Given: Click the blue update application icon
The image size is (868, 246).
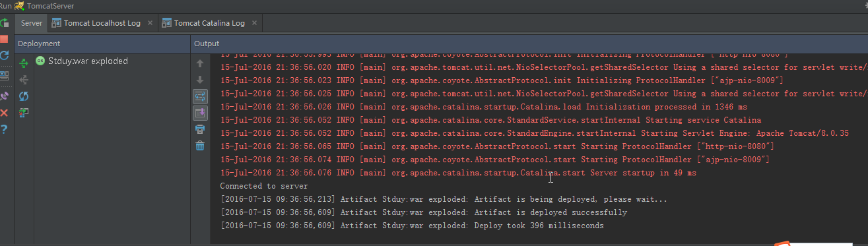Looking at the screenshot, I should click(4, 56).
